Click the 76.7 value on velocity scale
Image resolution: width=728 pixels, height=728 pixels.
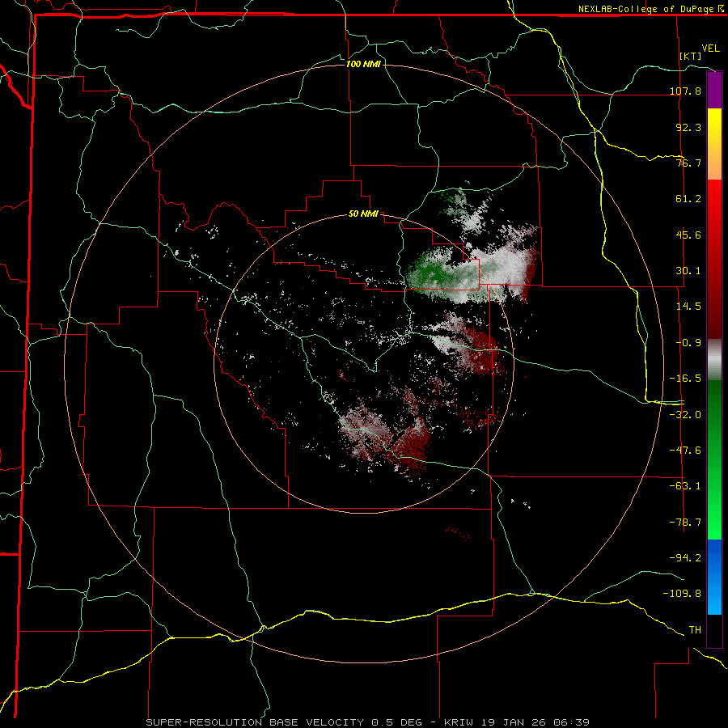coord(688,163)
